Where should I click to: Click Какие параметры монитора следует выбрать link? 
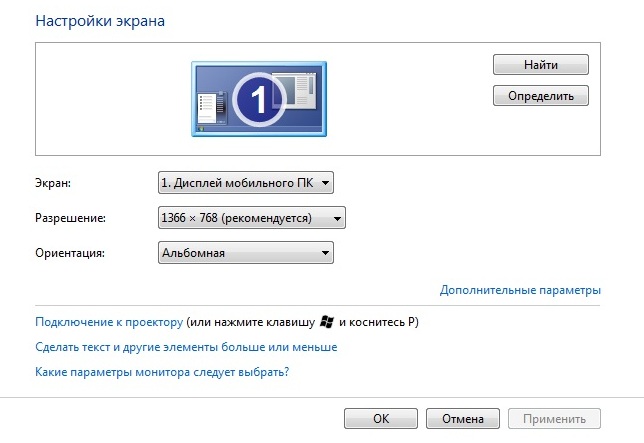162,372
